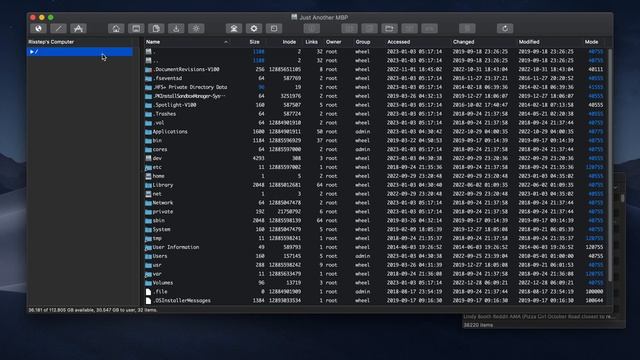Image resolution: width=640 pixels, height=360 pixels.
Task: Select the 'System' folder name
Action: 162,229
